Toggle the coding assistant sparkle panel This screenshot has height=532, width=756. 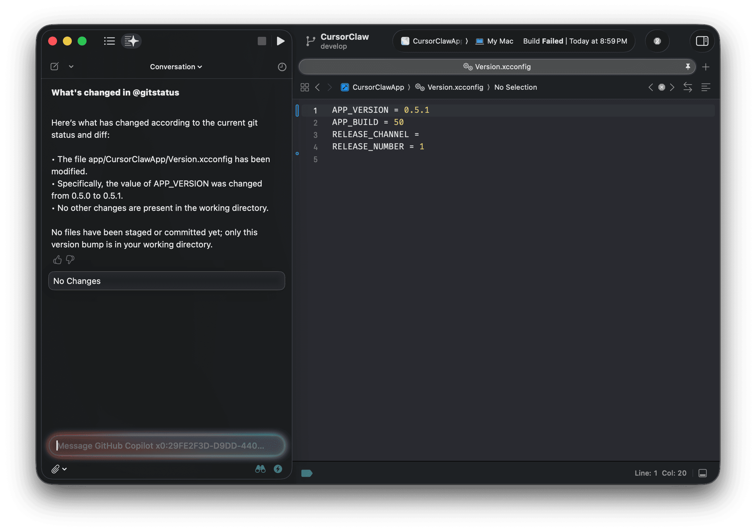click(131, 41)
